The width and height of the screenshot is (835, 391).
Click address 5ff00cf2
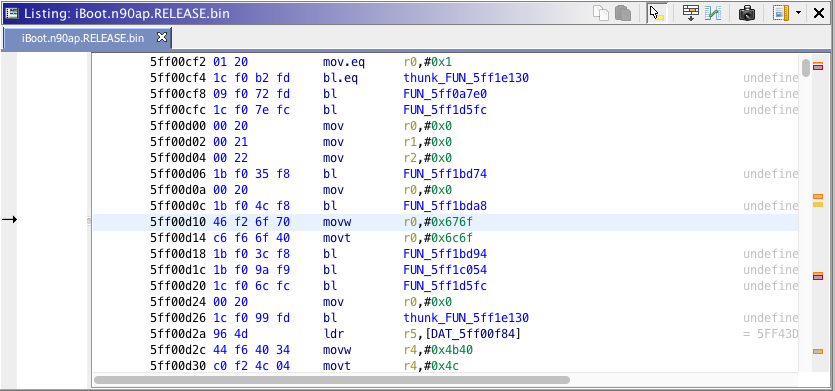tap(178, 62)
